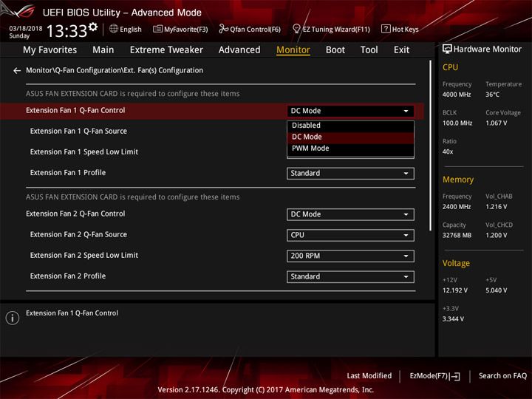Click the Extension Fan 2 Speed Low Limit label
The height and width of the screenshot is (399, 532).
(x=83, y=256)
